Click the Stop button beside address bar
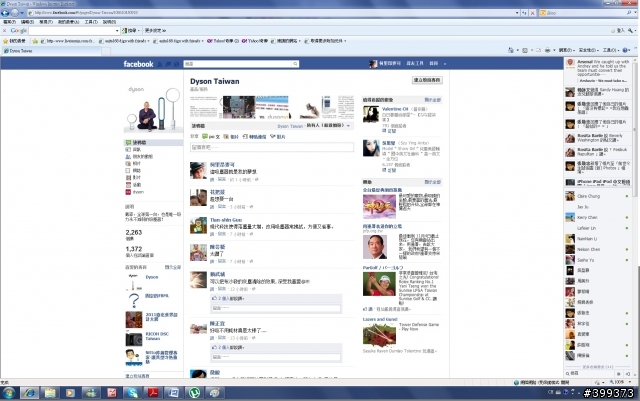 pyautogui.click(x=532, y=13)
